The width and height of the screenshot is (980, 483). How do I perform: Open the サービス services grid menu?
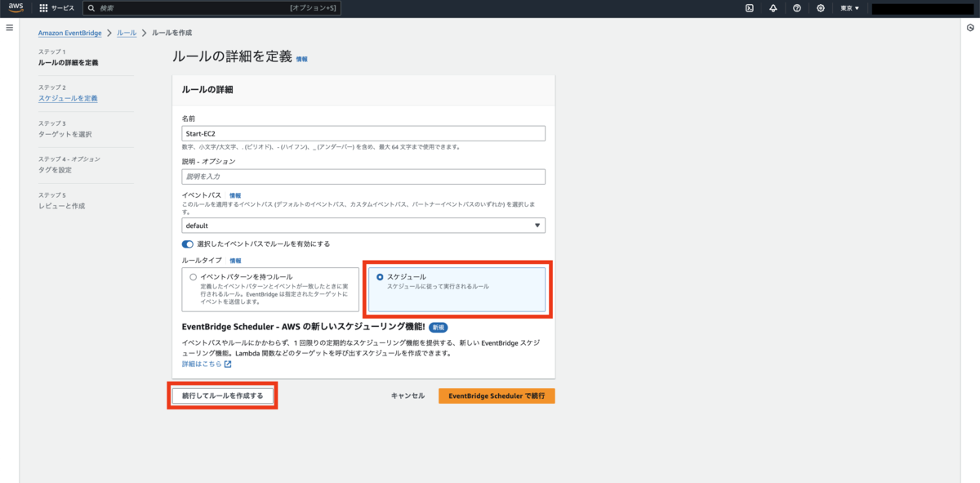[x=56, y=8]
